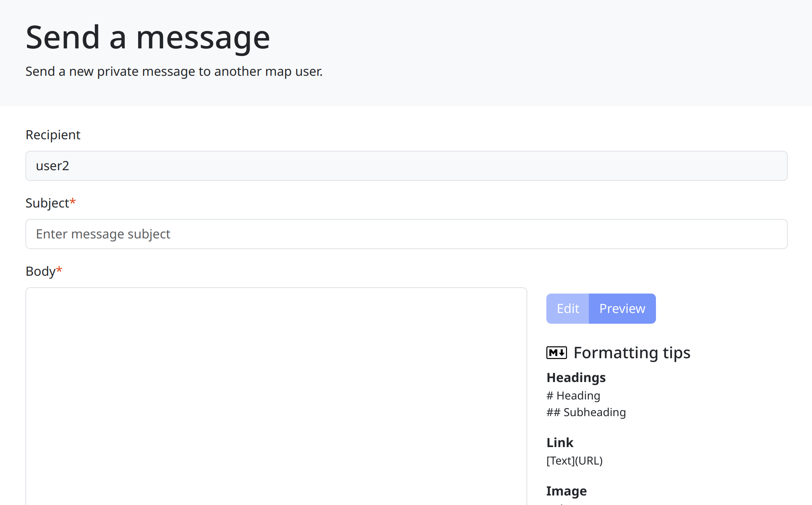Click the '## Subheading' example text
This screenshot has height=505, width=812.
point(586,412)
